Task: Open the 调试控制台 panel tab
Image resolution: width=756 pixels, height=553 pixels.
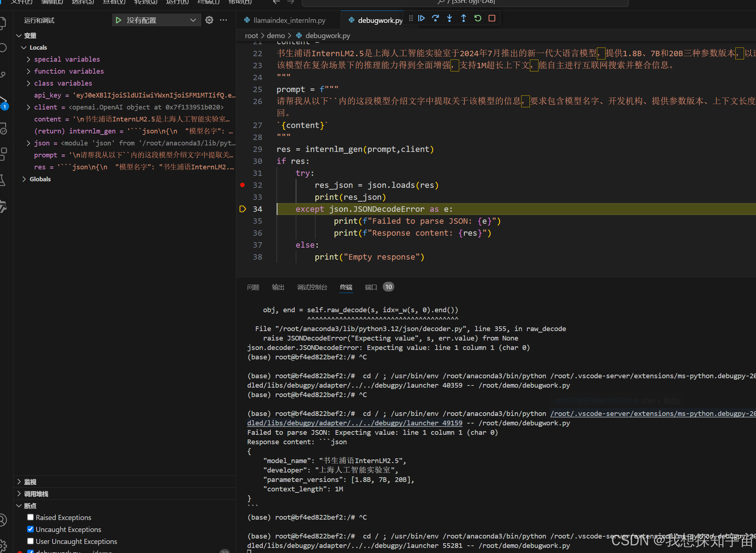Action: (x=312, y=287)
